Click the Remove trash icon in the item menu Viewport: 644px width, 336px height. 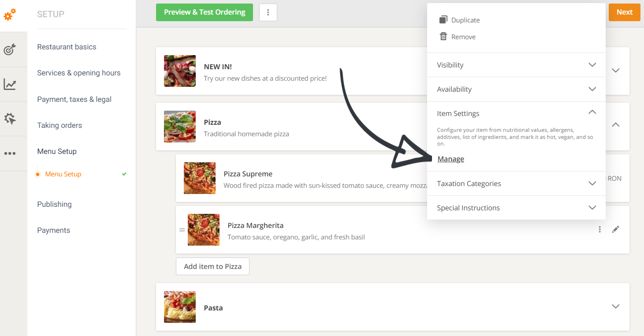pyautogui.click(x=443, y=37)
